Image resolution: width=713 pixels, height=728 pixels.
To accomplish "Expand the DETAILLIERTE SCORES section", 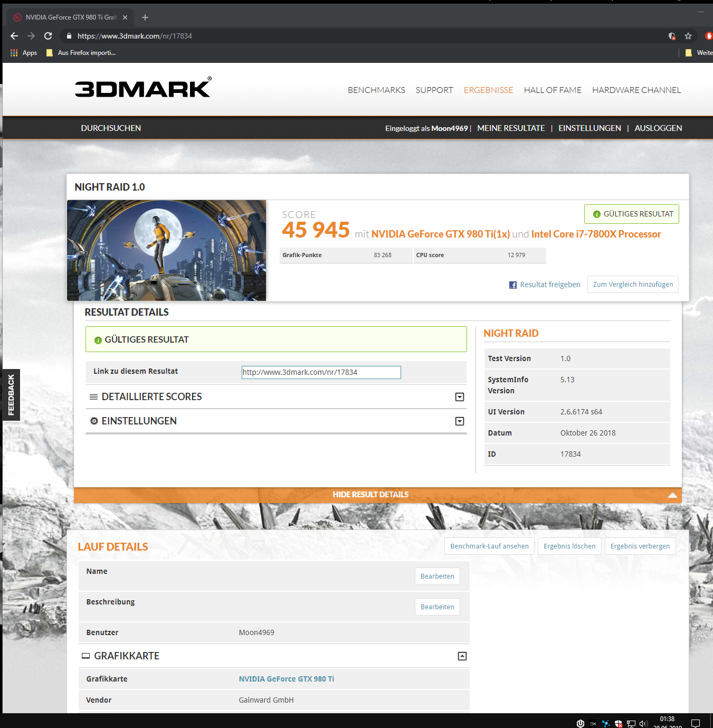I will point(460,397).
